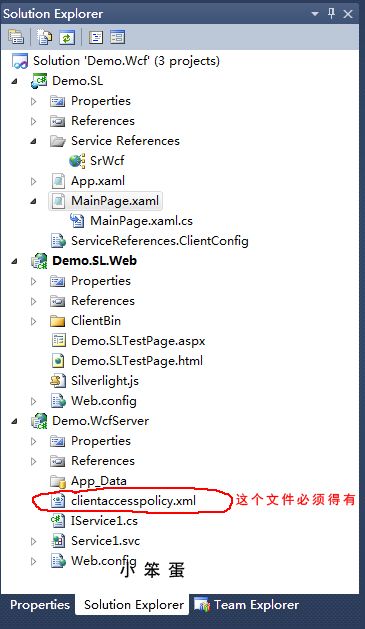Click the Silverlight.js file icon

58,381
